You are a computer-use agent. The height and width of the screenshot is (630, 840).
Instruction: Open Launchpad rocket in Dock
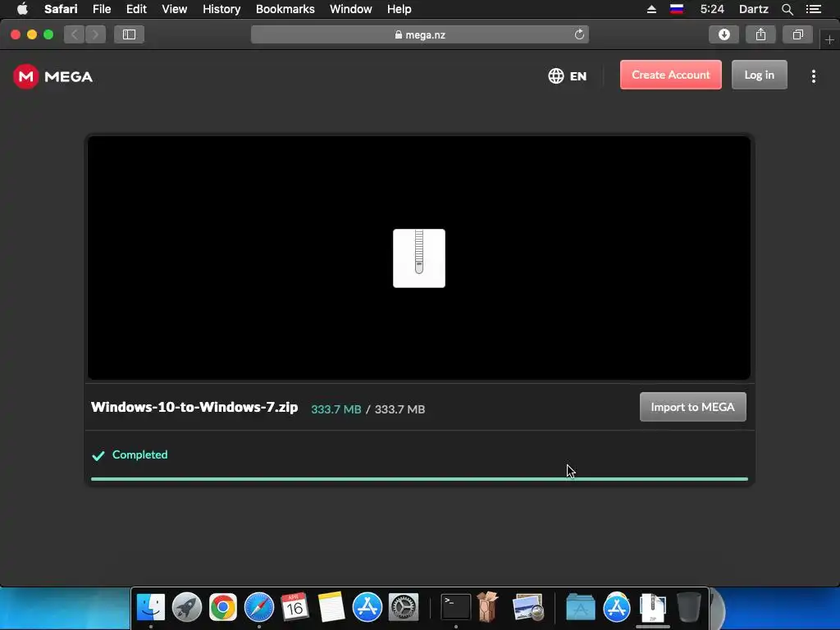coord(187,607)
